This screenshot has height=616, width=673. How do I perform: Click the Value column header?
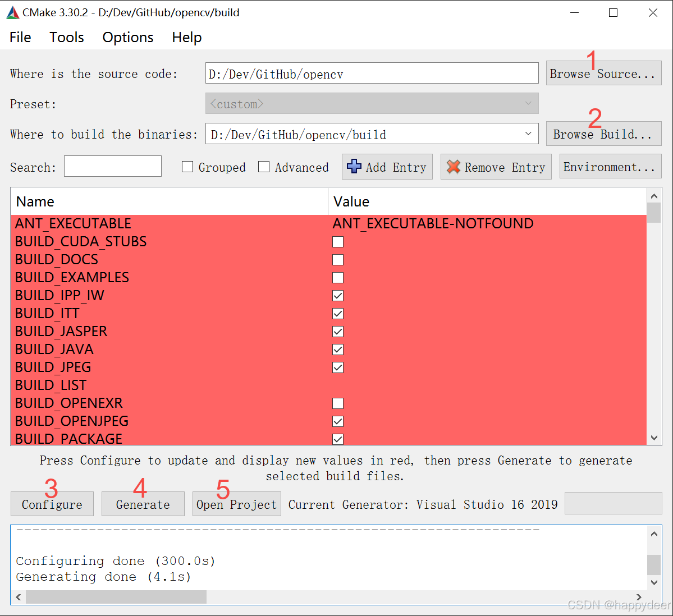tap(488, 201)
